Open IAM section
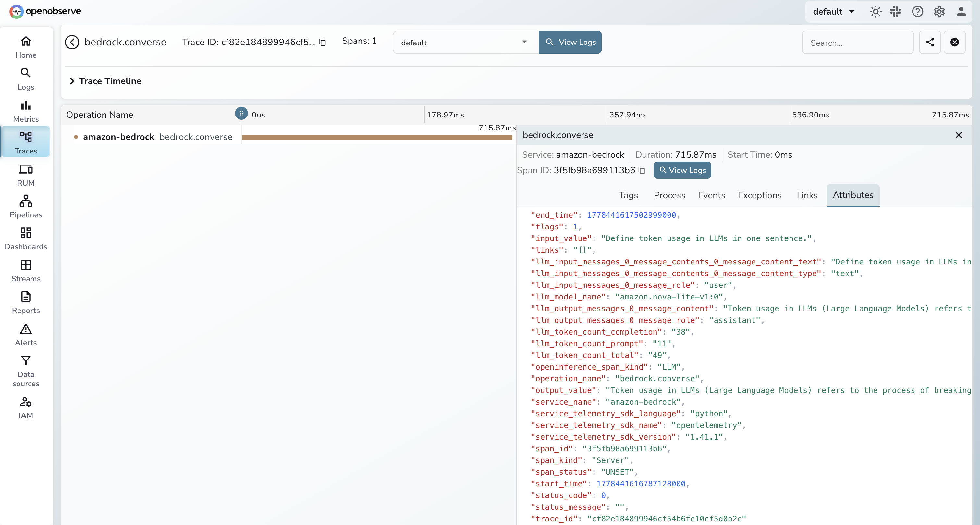 point(26,408)
